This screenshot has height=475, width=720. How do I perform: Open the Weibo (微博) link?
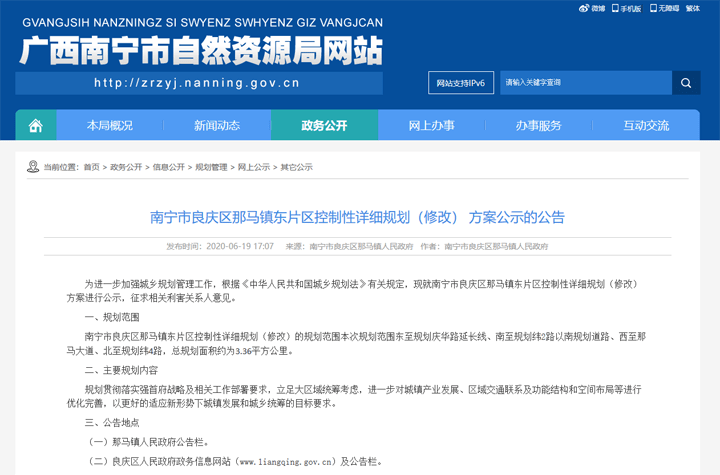click(591, 8)
